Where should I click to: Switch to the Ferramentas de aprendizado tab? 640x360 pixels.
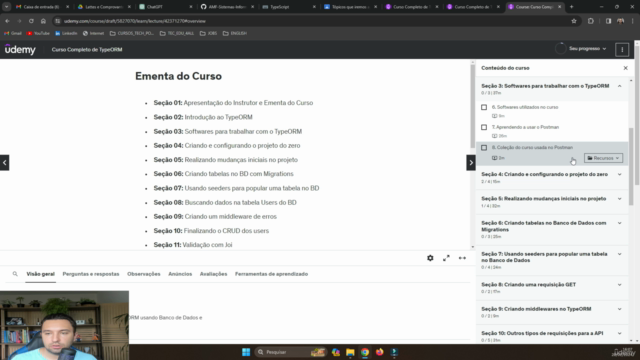(x=271, y=274)
